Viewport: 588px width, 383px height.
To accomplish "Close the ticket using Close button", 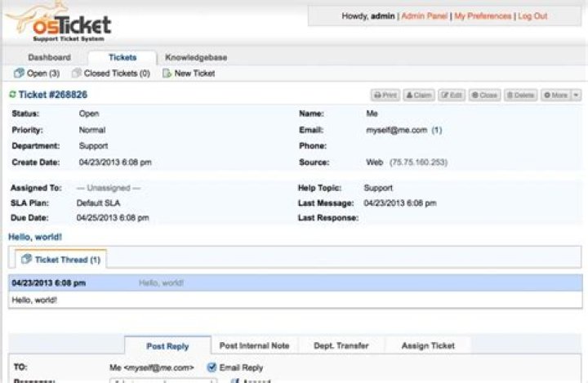I will (x=484, y=95).
